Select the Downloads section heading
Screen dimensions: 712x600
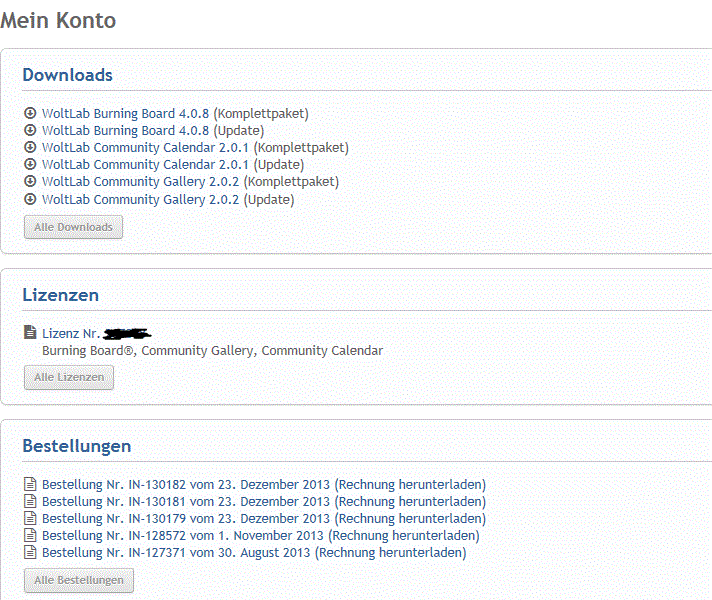(67, 75)
